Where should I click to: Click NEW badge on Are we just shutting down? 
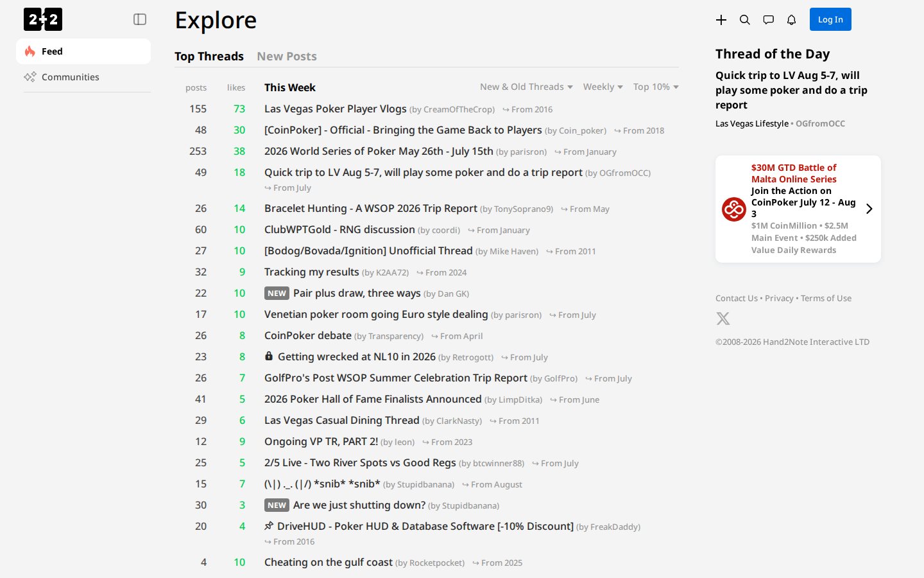(277, 505)
